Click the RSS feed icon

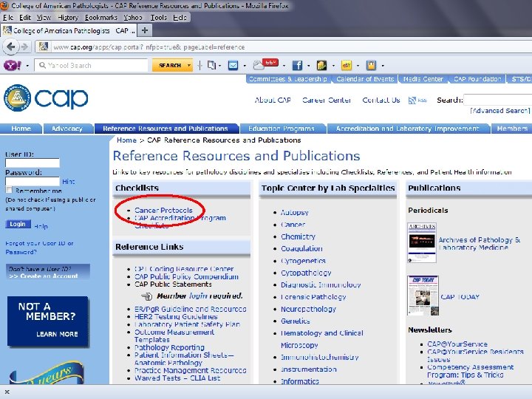pos(412,100)
